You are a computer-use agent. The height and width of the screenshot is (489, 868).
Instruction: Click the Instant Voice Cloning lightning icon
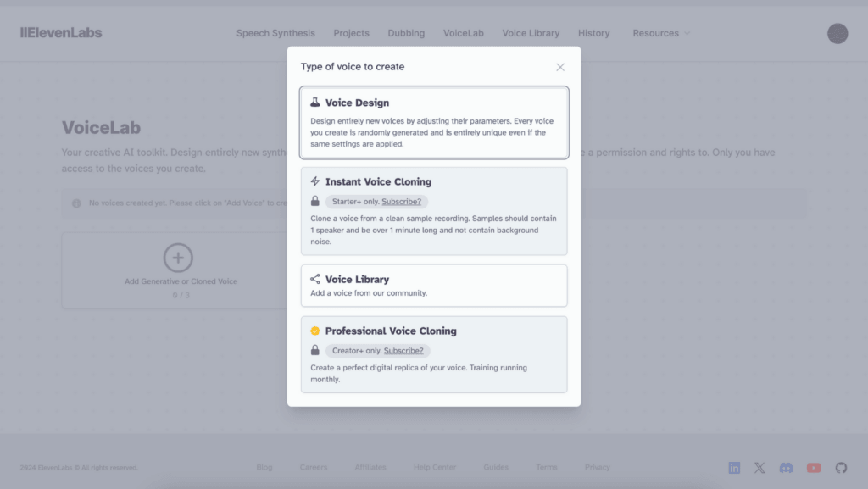pyautogui.click(x=317, y=181)
